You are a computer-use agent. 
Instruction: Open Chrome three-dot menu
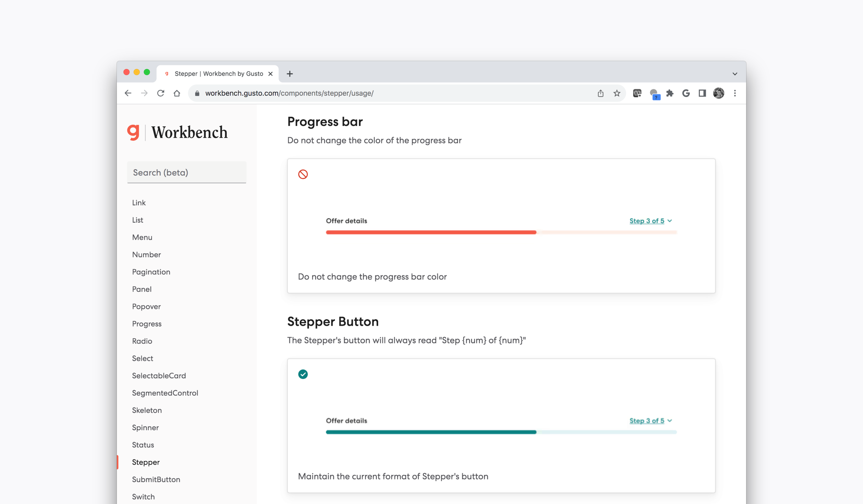coord(735,93)
